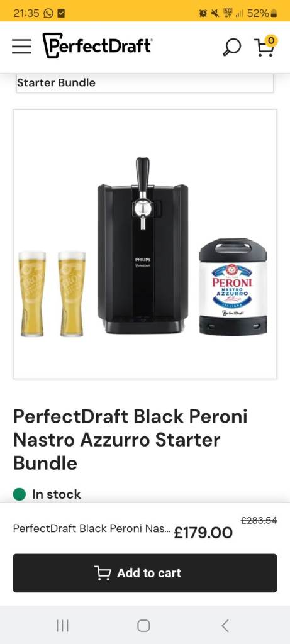
Task: Tap the two Peroni beer glasses
Action: click(52, 294)
